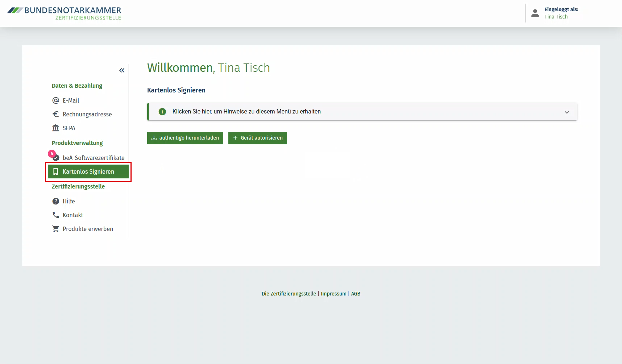
Task: Click the phone device icon for Kartenlos Signieren
Action: [x=55, y=171]
